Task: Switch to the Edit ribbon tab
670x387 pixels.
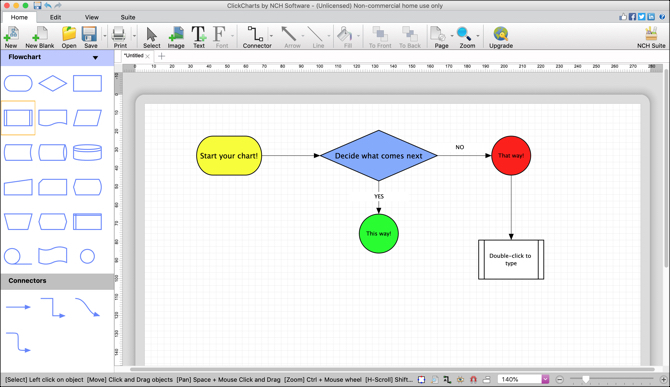Action: [x=55, y=18]
